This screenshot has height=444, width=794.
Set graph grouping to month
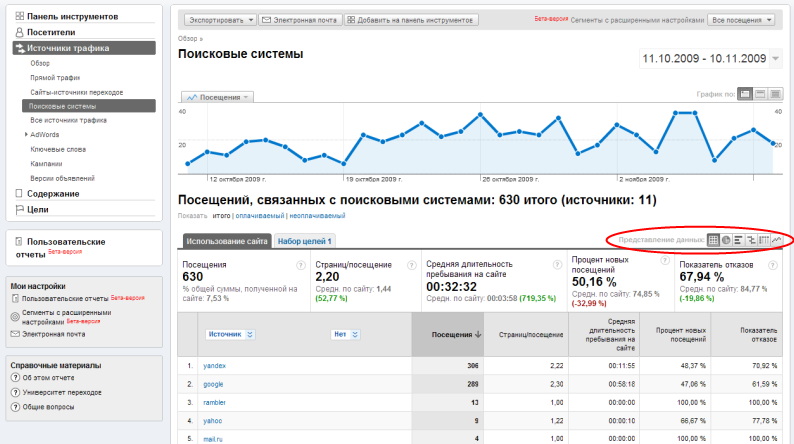775,94
